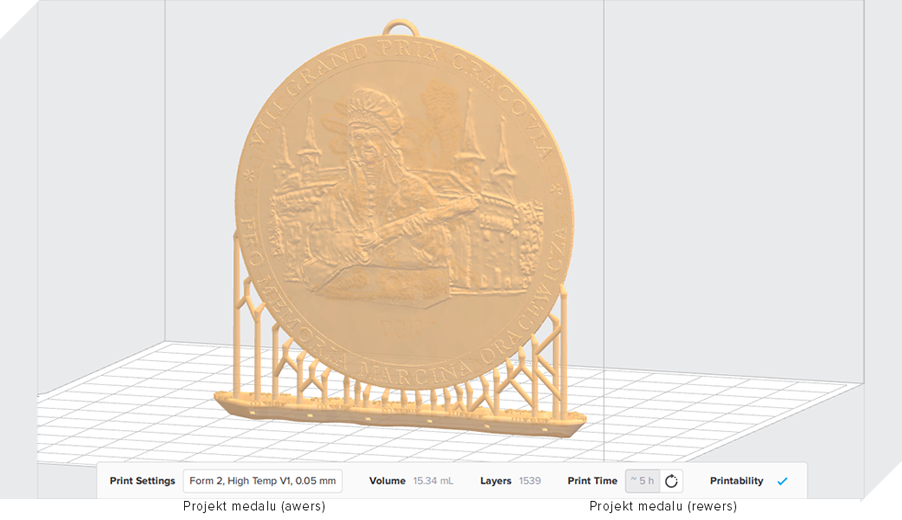The width and height of the screenshot is (902, 520).
Task: Select the ~5 h print time estimate box
Action: click(642, 481)
